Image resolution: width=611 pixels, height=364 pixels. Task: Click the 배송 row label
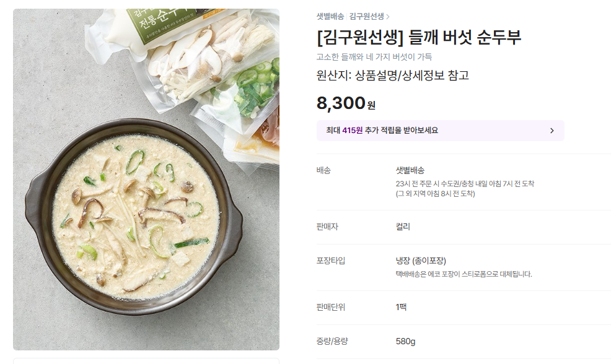pos(323,170)
